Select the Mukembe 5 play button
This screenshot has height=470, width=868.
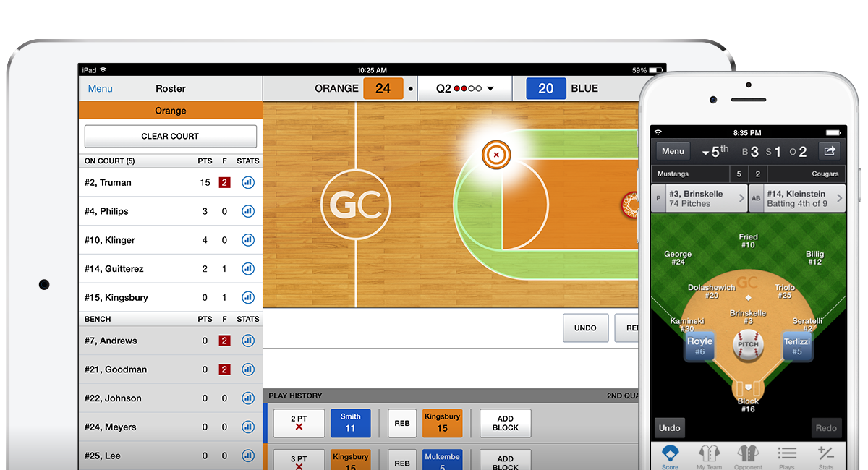point(443,461)
